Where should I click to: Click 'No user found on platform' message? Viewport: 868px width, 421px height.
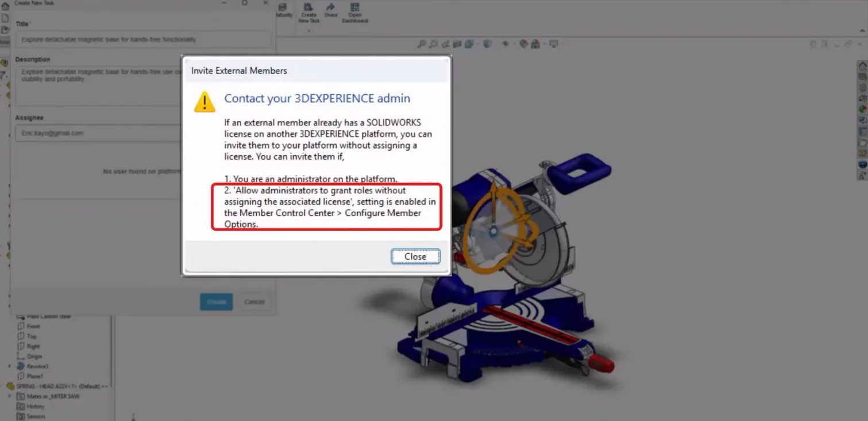click(x=142, y=171)
